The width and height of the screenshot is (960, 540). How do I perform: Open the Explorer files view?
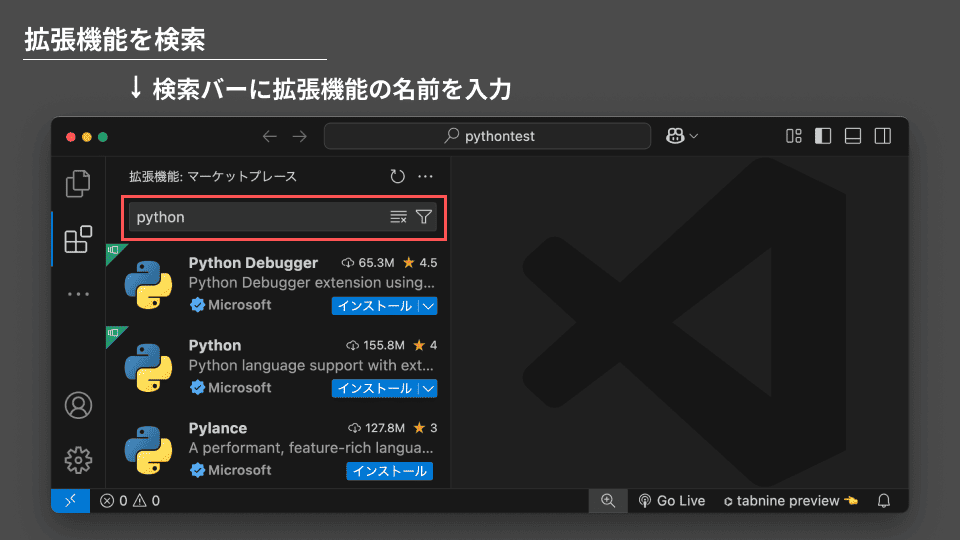pyautogui.click(x=78, y=184)
